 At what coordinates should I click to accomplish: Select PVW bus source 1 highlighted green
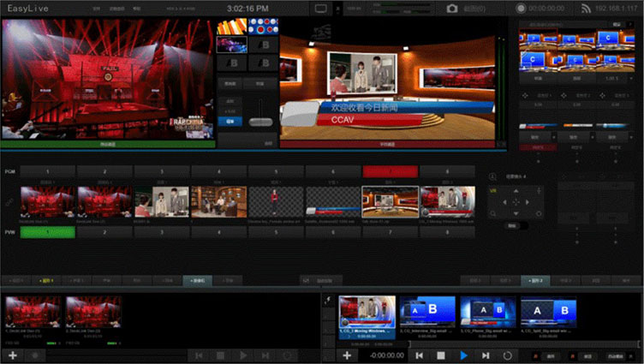tap(47, 232)
